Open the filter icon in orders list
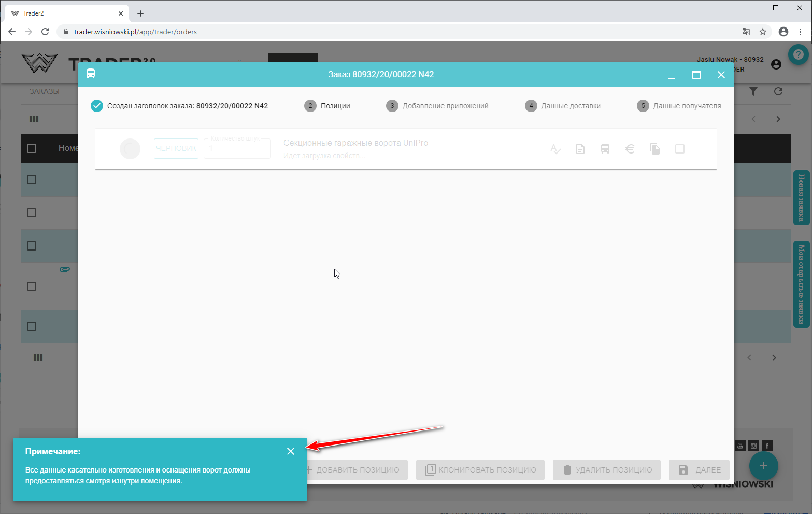 pos(753,91)
